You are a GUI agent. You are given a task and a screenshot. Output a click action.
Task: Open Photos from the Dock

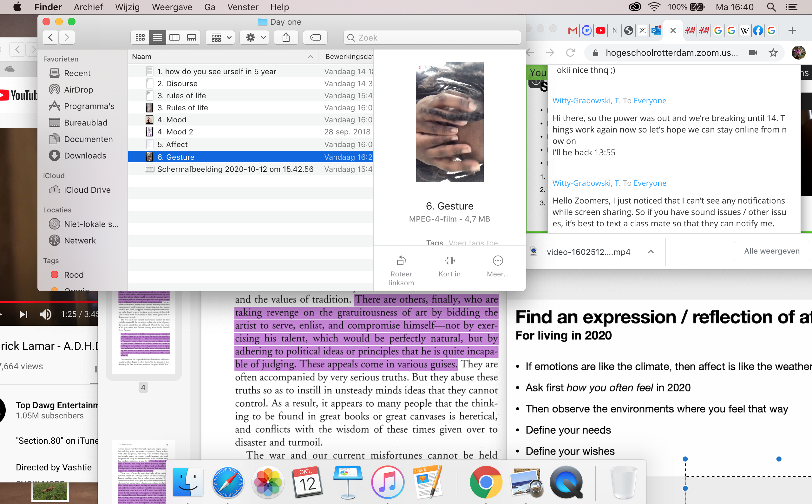click(x=268, y=483)
